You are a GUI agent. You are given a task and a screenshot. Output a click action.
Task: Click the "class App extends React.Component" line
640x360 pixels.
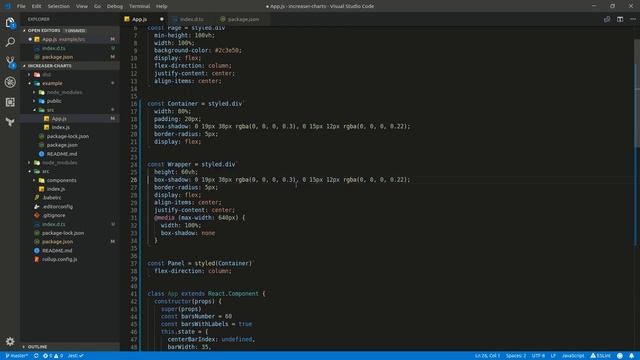point(206,293)
